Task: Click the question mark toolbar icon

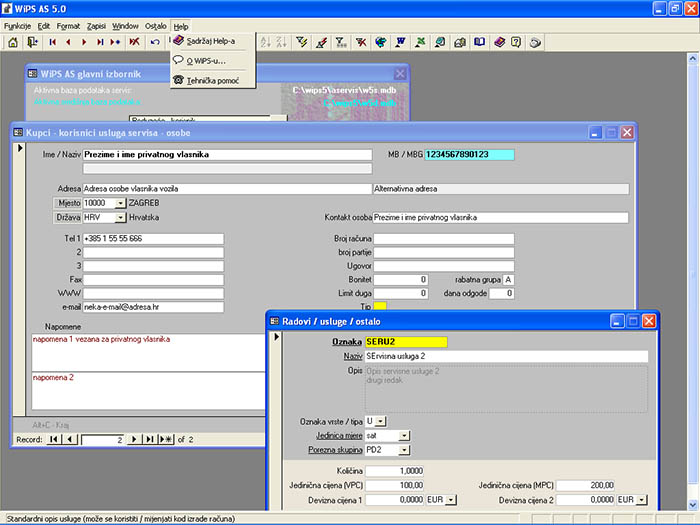Action: (516, 42)
